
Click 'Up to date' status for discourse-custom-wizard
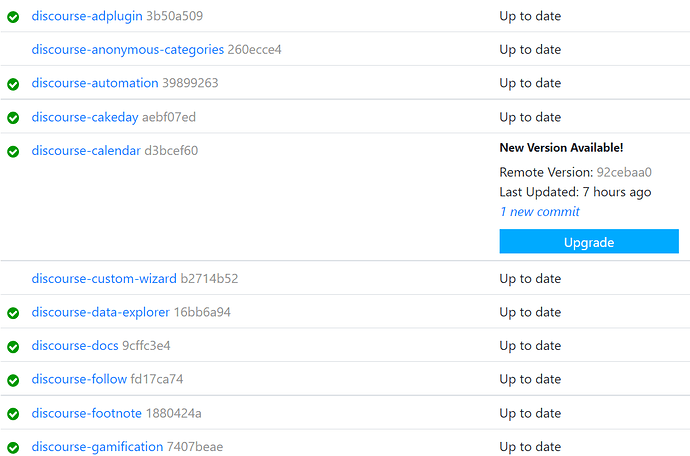pyautogui.click(x=530, y=279)
